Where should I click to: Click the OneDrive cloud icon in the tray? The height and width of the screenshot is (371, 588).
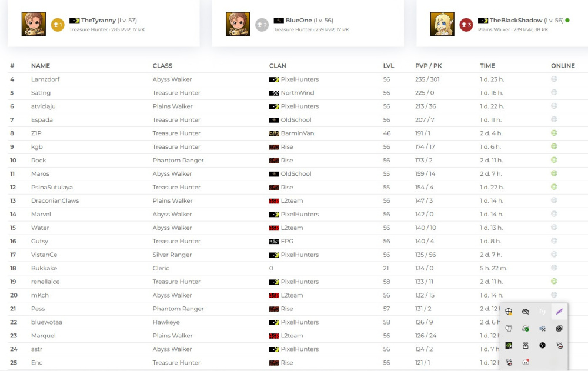click(x=525, y=312)
